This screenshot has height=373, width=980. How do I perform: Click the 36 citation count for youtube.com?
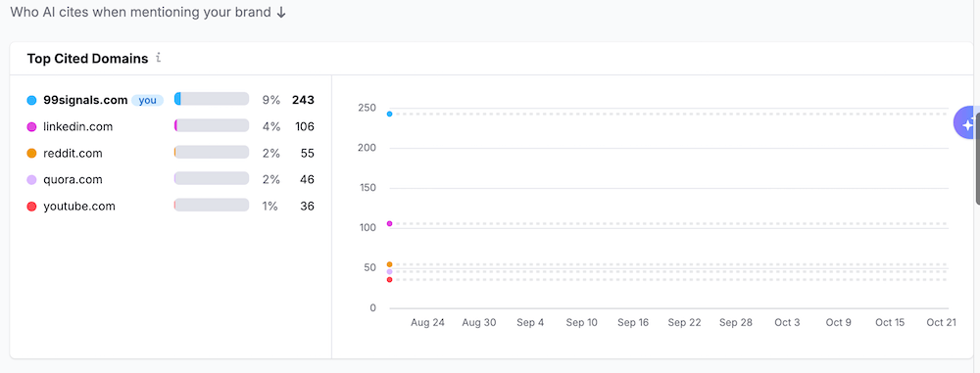(x=307, y=207)
